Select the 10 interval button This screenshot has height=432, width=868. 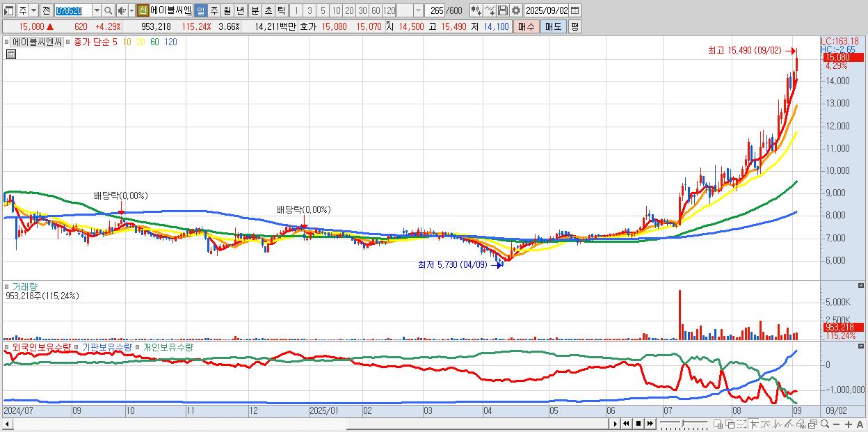[336, 10]
